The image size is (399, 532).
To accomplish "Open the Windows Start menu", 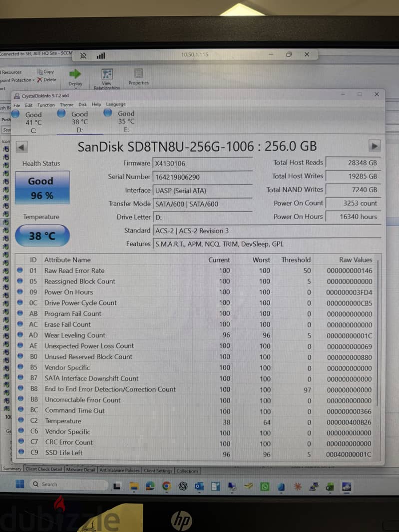I will (x=19, y=484).
